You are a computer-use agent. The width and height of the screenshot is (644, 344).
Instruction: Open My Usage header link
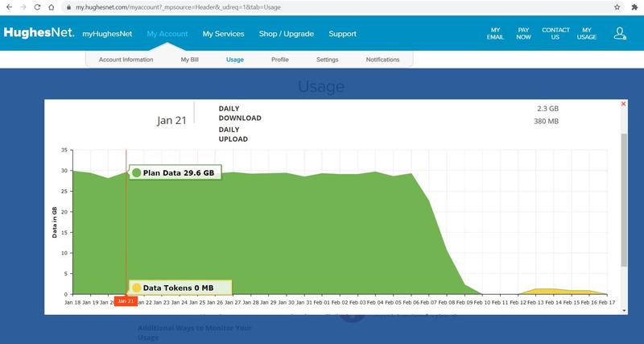click(587, 33)
